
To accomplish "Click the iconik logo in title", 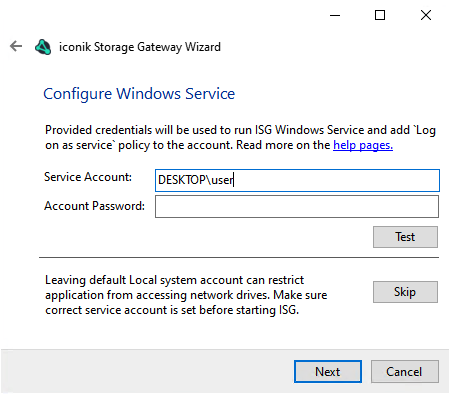I will click(x=43, y=47).
